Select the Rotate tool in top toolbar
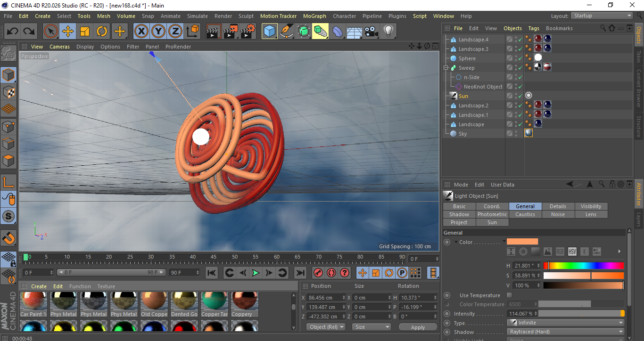This screenshot has width=644, height=341. pyautogui.click(x=102, y=32)
